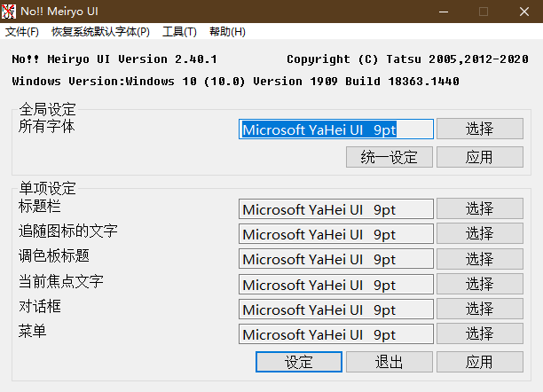Screen dimensions: 543x392
Task: Click the 追随图标的文字 label
Action: [x=67, y=231]
